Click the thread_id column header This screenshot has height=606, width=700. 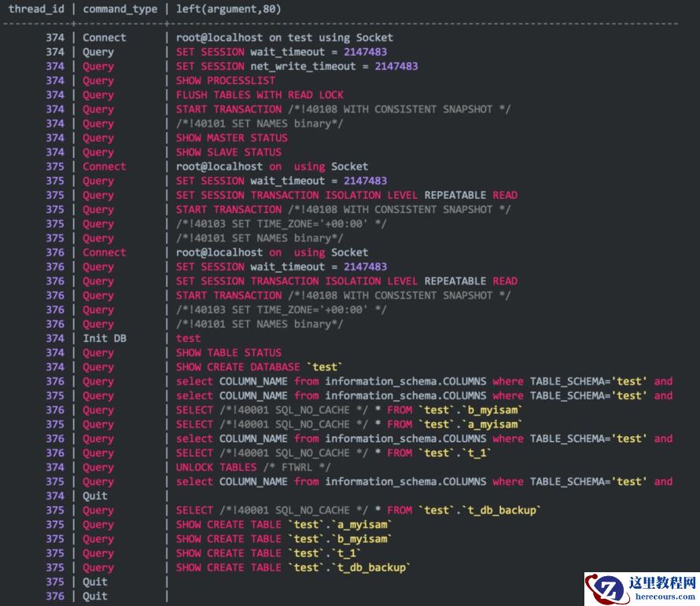(x=35, y=9)
